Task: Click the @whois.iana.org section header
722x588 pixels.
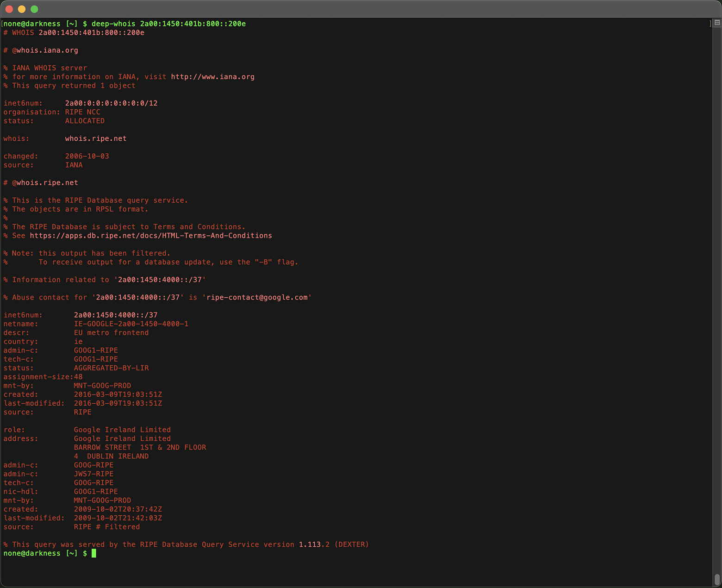Action: (x=45, y=50)
